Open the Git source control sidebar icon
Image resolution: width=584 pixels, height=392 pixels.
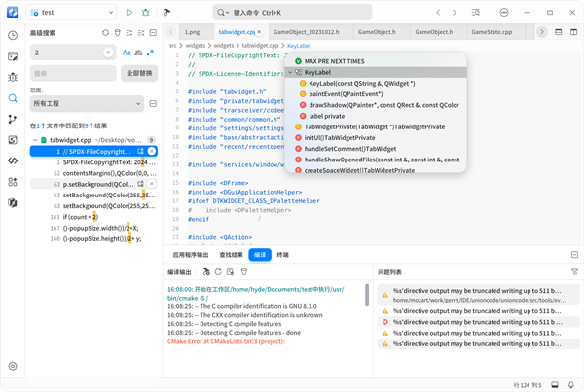tap(13, 119)
